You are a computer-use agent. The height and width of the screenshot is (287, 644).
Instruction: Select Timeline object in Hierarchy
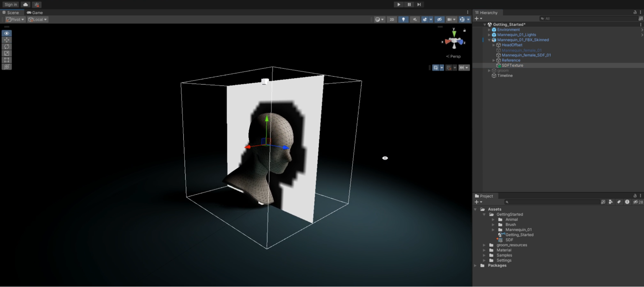point(505,76)
